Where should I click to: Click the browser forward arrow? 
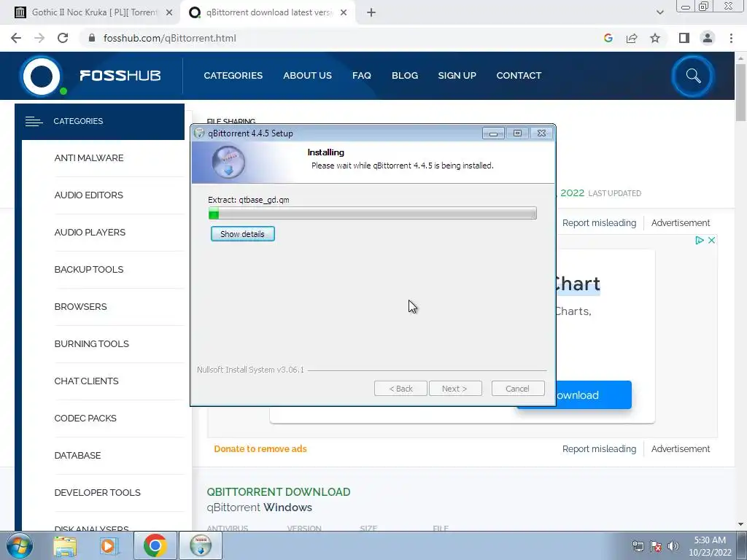39,38
